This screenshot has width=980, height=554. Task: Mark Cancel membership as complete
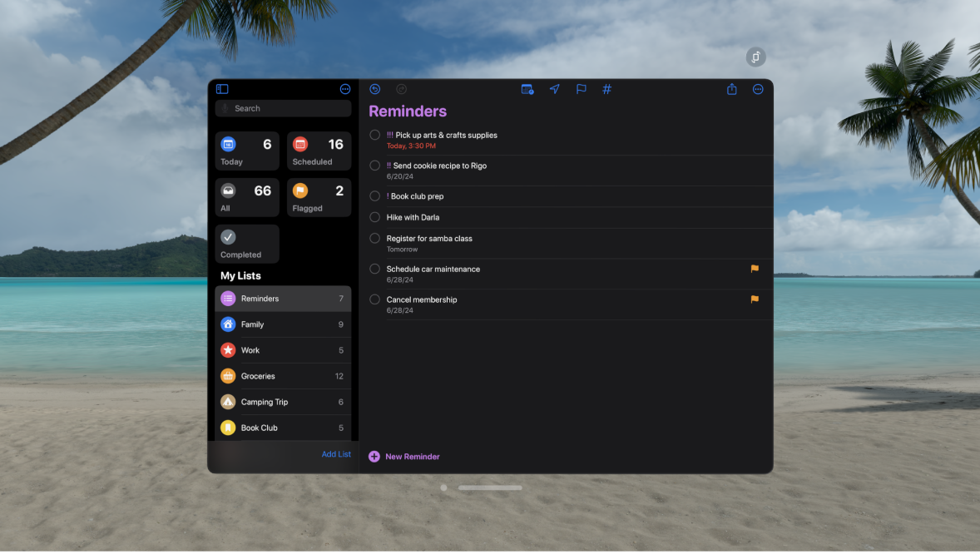375,299
